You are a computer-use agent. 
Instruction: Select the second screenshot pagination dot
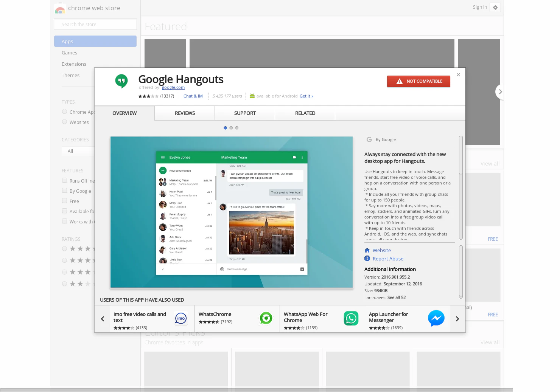pyautogui.click(x=231, y=128)
